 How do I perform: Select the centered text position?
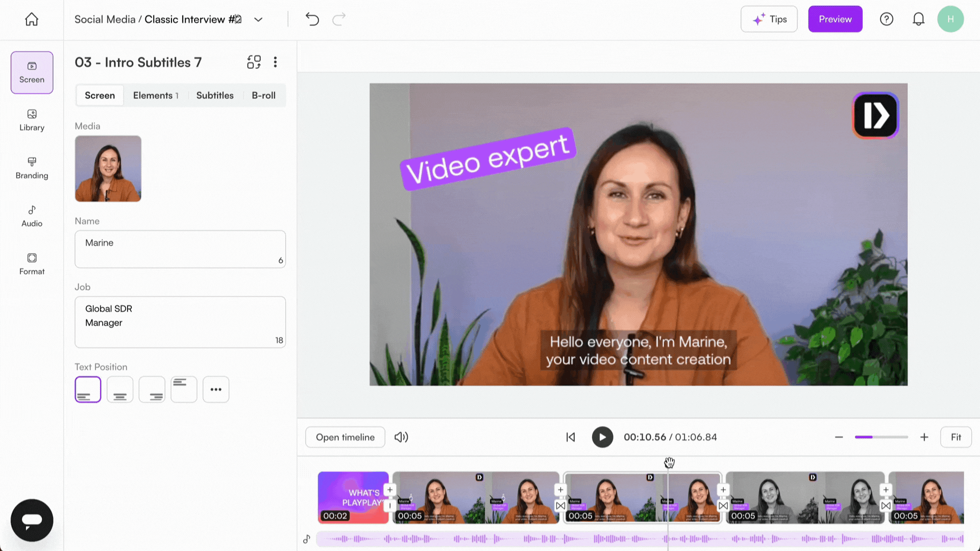119,389
